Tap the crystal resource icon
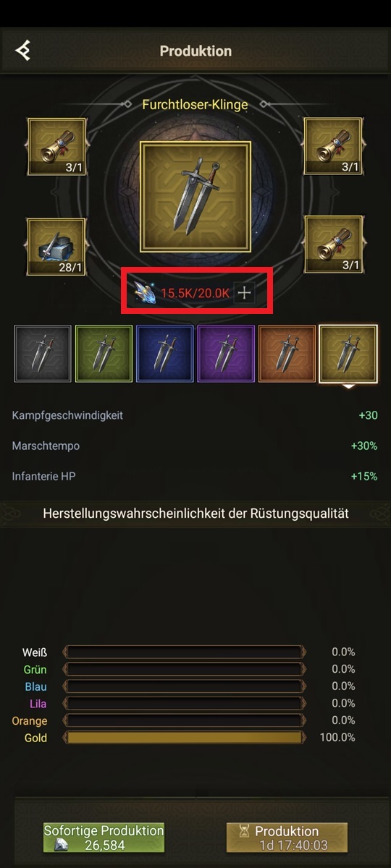This screenshot has height=868, width=391. [x=147, y=293]
